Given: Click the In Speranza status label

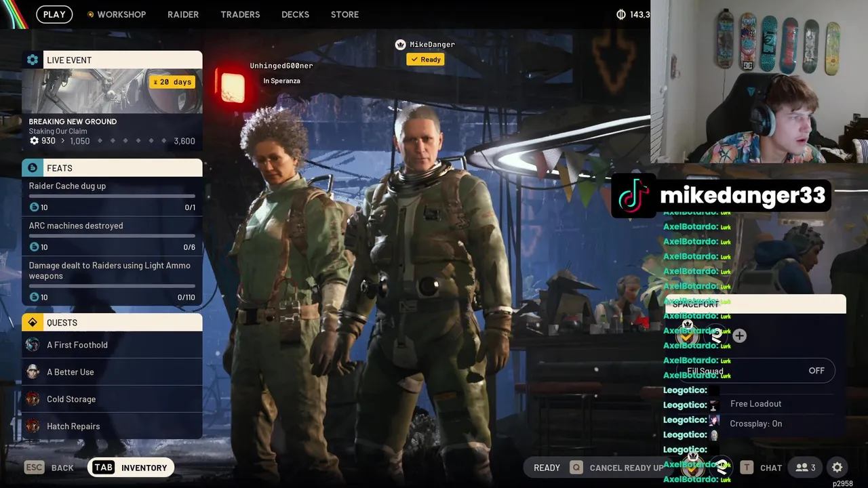Looking at the screenshot, I should [x=281, y=81].
